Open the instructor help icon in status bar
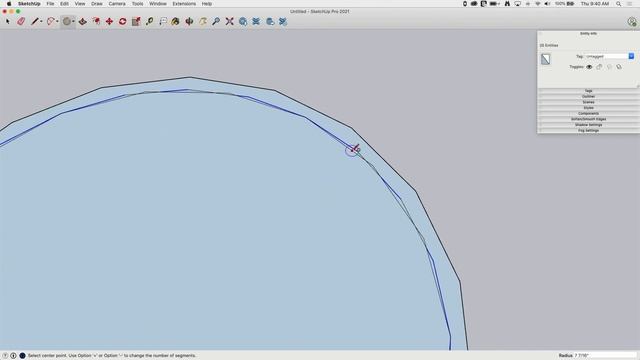The image size is (640, 360). (x=5, y=356)
